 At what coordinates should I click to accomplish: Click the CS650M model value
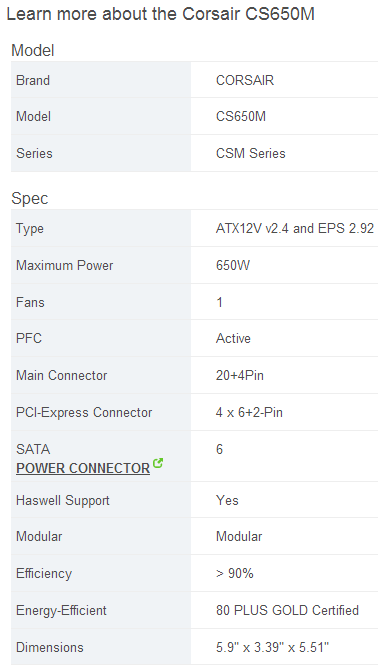[241, 117]
